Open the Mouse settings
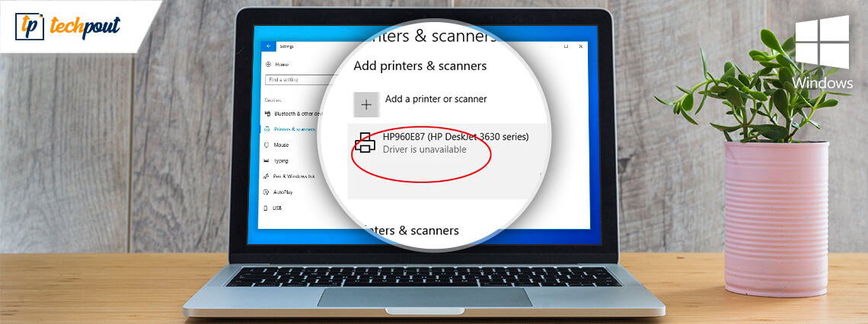Viewport: 868px width, 324px height. pyautogui.click(x=277, y=145)
